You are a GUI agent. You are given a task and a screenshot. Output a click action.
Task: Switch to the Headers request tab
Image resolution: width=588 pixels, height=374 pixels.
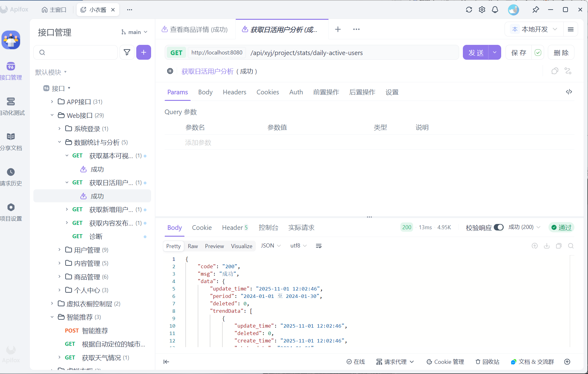point(235,92)
